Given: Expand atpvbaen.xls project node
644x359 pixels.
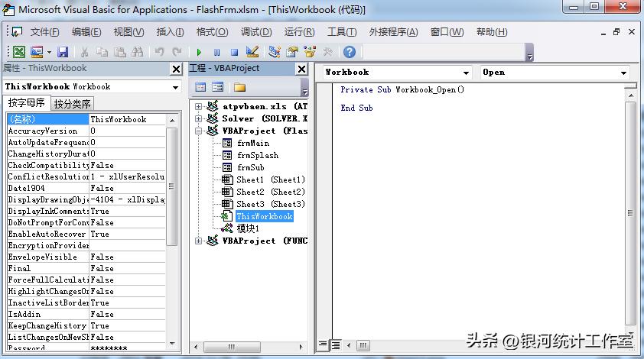Looking at the screenshot, I should [x=198, y=106].
